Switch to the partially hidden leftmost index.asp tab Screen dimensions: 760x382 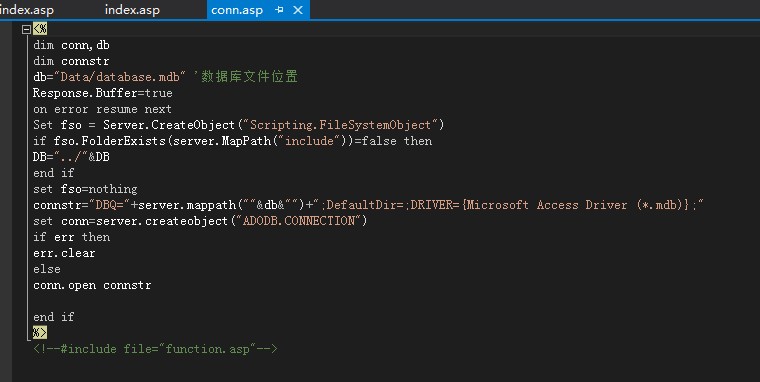[27, 10]
